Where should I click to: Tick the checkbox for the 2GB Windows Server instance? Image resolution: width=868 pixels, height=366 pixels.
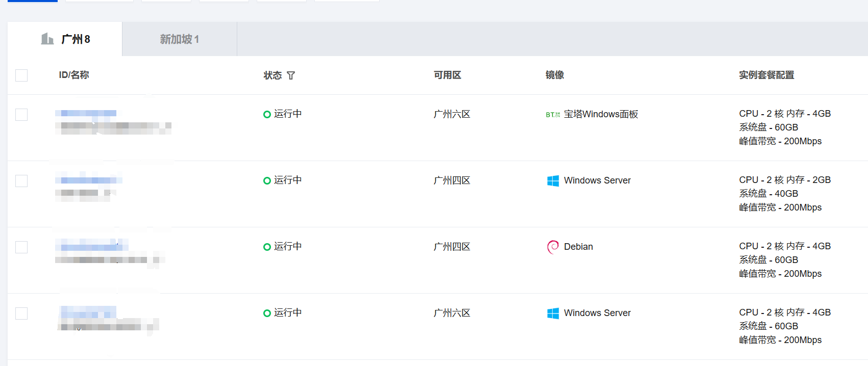tap(21, 181)
